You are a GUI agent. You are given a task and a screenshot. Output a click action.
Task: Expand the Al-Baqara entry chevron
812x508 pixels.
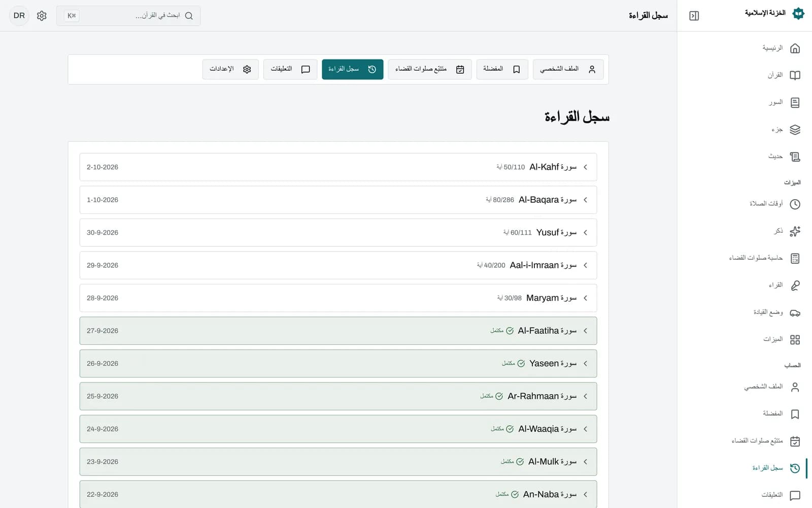point(585,200)
